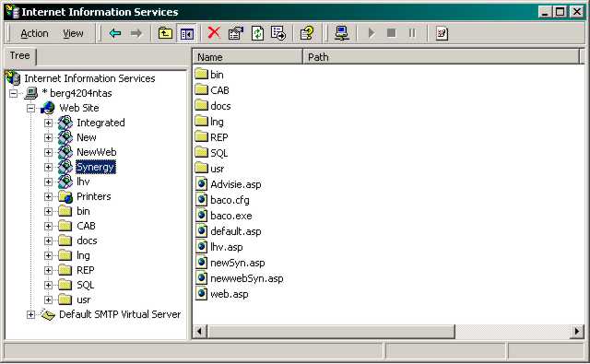
Task: Go up one level with folder icon
Action: [x=166, y=33]
